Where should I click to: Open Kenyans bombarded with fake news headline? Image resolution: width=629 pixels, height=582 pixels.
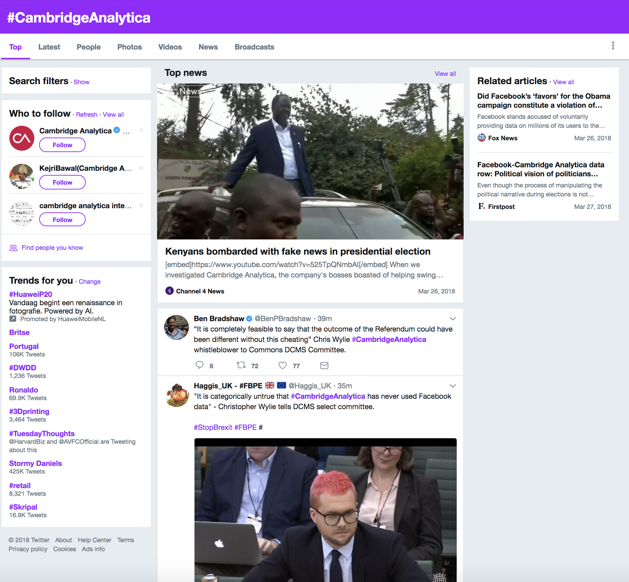(298, 251)
